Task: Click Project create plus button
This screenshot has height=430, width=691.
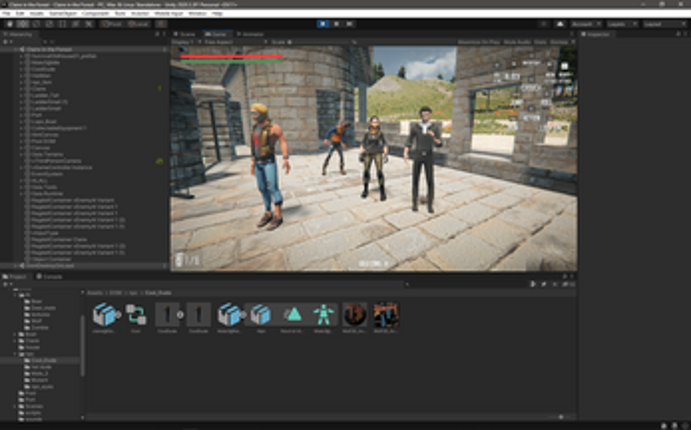Action: tap(6, 285)
